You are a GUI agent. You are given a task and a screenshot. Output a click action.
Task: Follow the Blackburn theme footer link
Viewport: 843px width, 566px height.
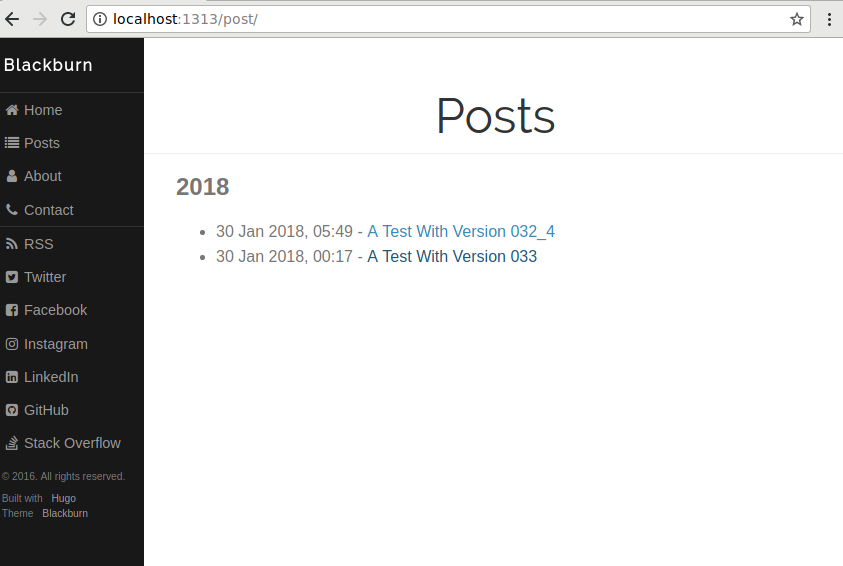65,513
